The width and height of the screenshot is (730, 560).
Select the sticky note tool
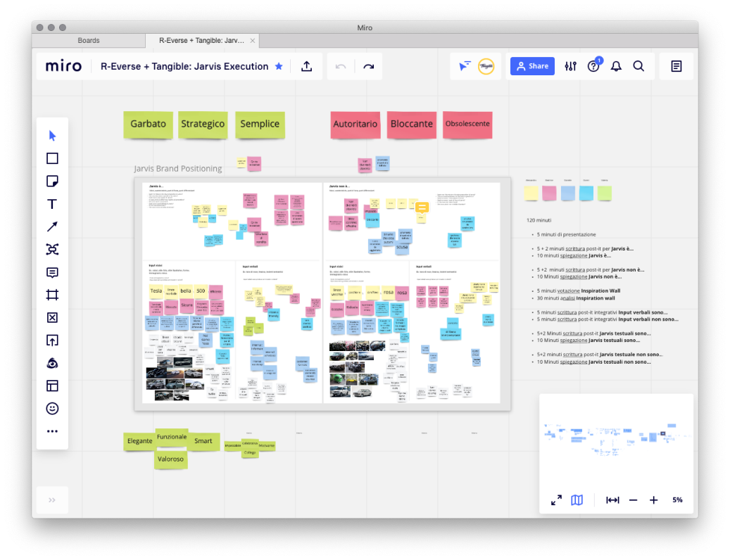coord(52,182)
